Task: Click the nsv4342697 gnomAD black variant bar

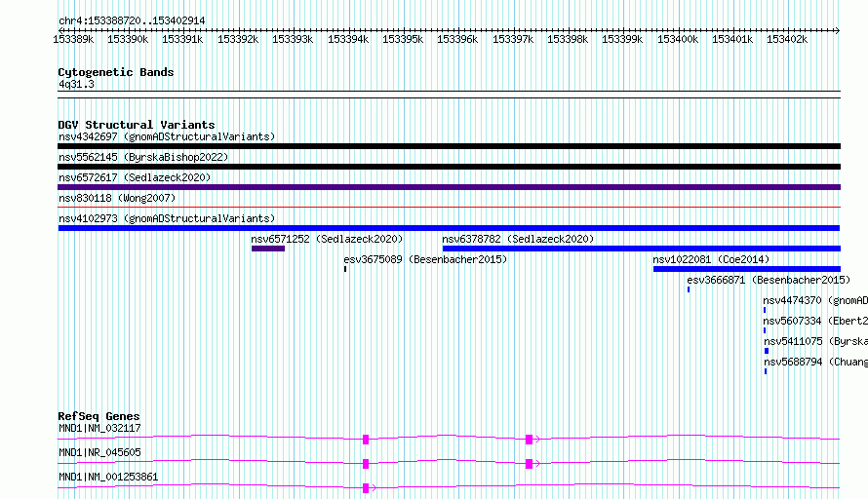Action: [x=449, y=146]
